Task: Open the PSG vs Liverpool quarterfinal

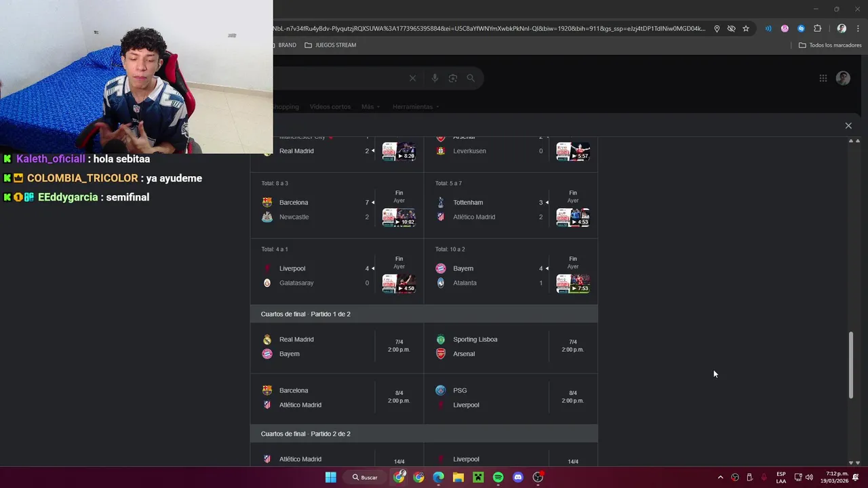Action: pyautogui.click(x=511, y=398)
